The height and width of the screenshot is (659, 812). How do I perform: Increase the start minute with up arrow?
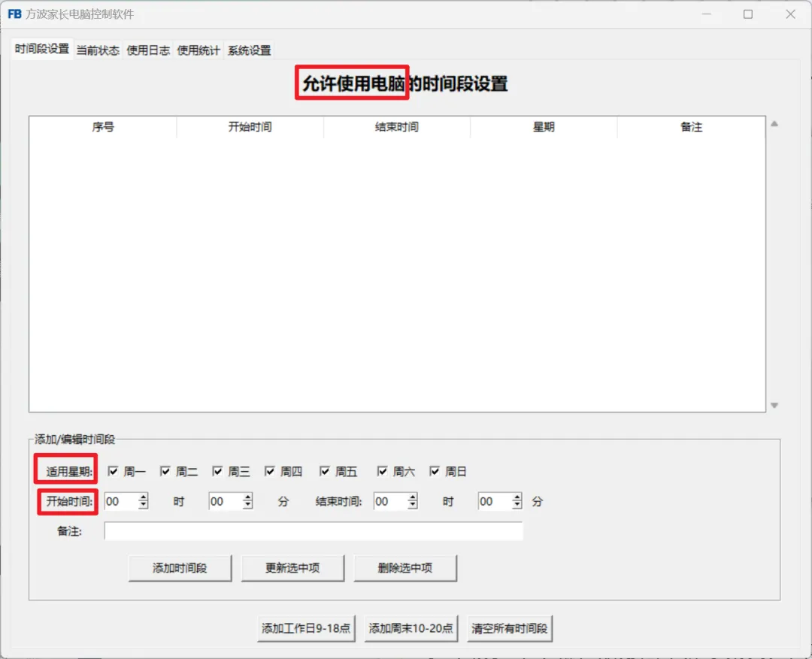point(247,497)
